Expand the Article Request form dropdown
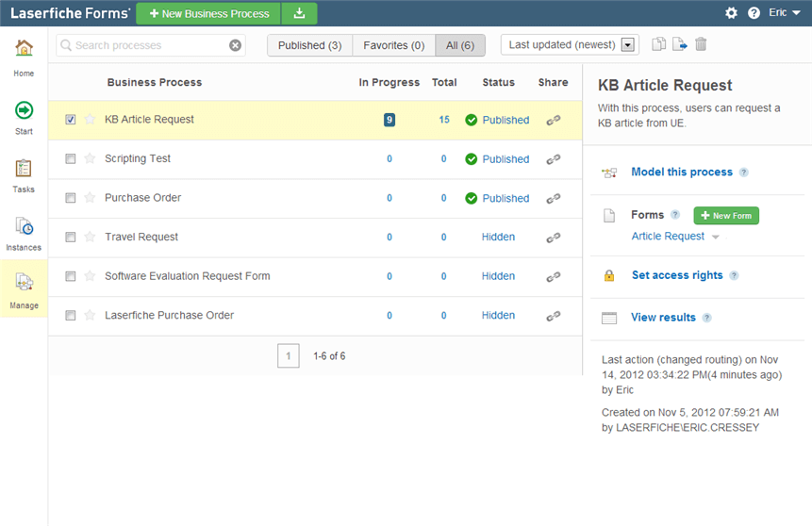The image size is (812, 526). pos(716,238)
